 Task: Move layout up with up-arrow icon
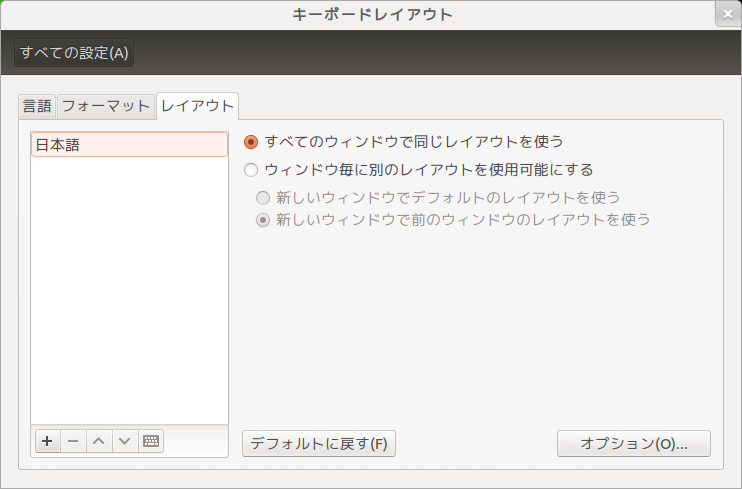point(99,441)
